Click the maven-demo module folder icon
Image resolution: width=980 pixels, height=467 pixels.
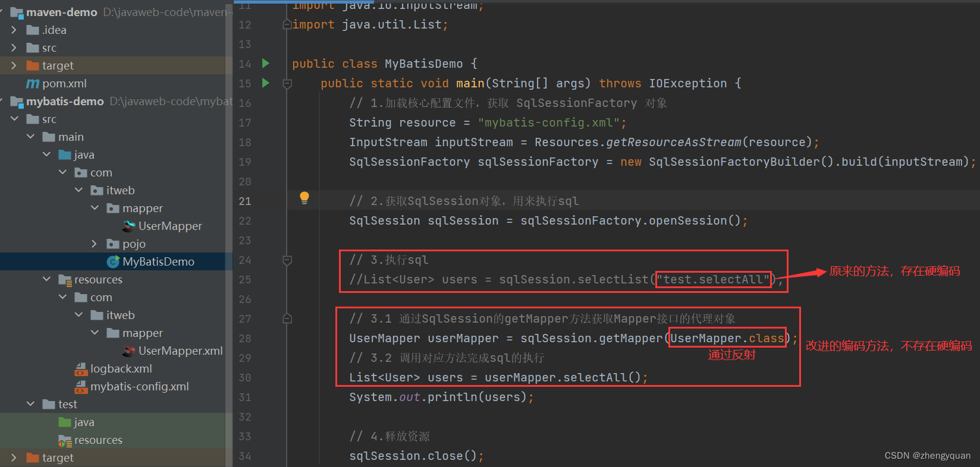(x=17, y=12)
